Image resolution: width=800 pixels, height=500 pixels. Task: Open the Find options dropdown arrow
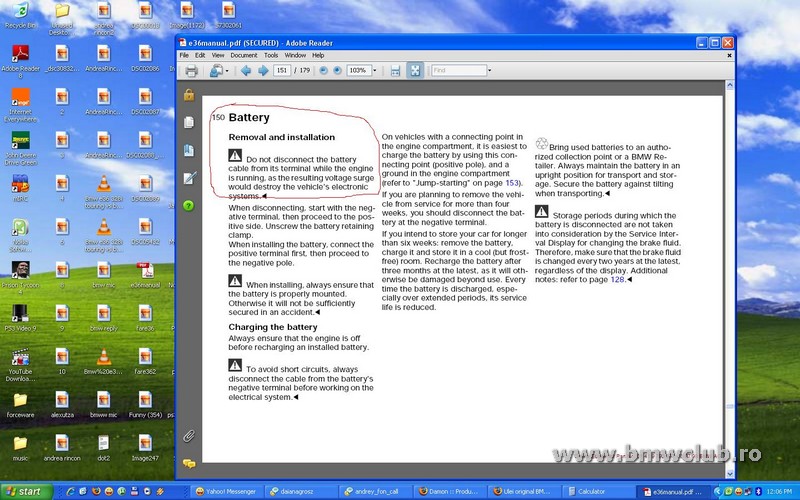point(490,70)
